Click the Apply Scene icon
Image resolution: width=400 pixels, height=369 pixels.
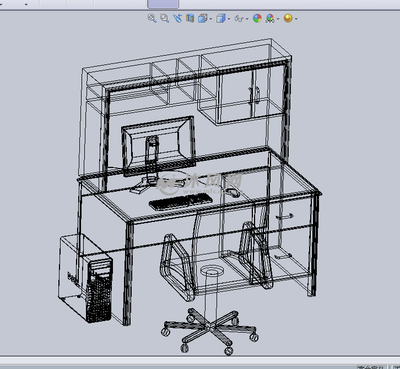point(270,18)
